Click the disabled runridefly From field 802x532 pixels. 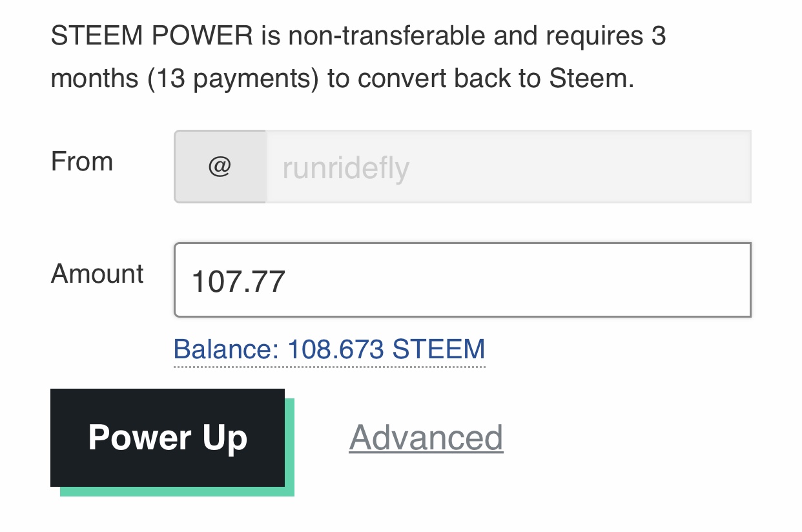click(508, 167)
